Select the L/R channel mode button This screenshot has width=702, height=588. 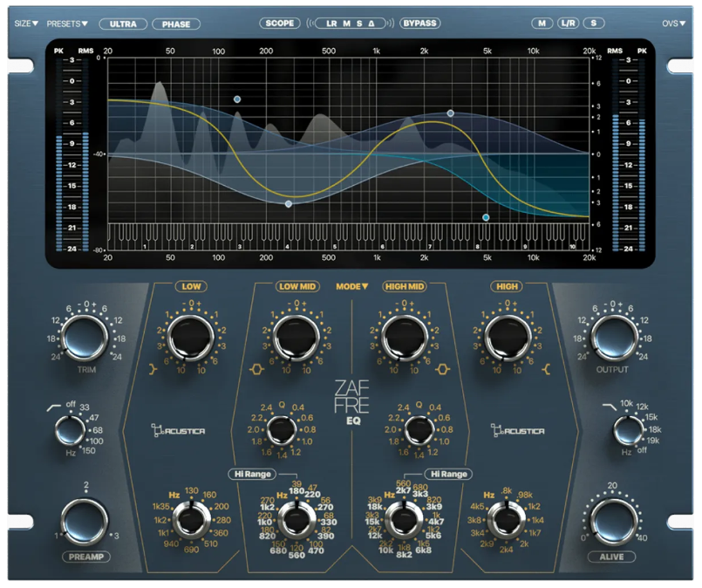(x=568, y=23)
